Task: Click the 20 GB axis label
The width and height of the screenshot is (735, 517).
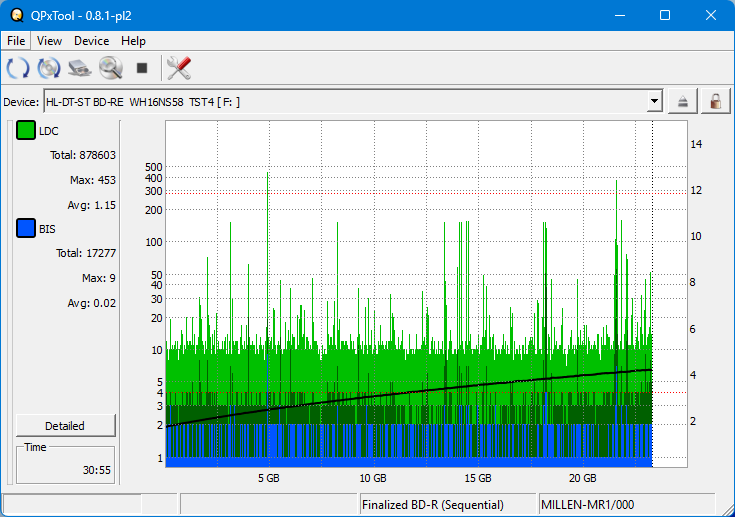Action: click(x=583, y=478)
